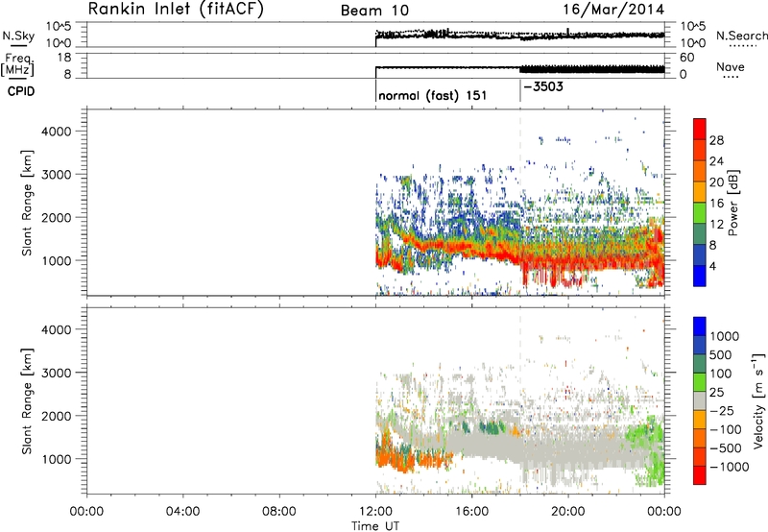
Task: Click the date 16/Mar/2014
Action: pos(613,10)
